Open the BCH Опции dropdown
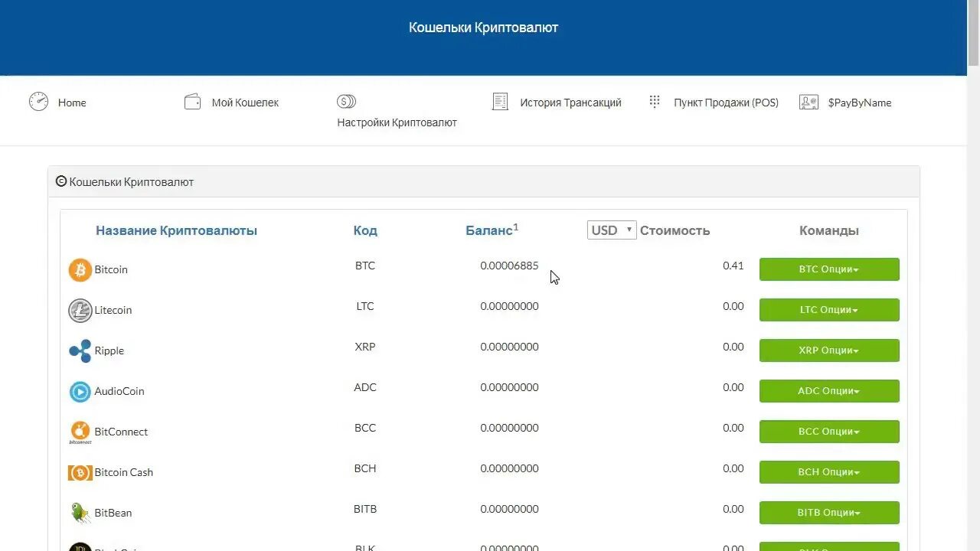 coord(829,472)
